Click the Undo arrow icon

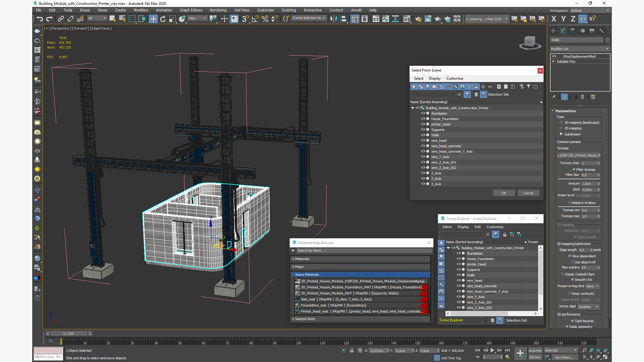tap(40, 19)
